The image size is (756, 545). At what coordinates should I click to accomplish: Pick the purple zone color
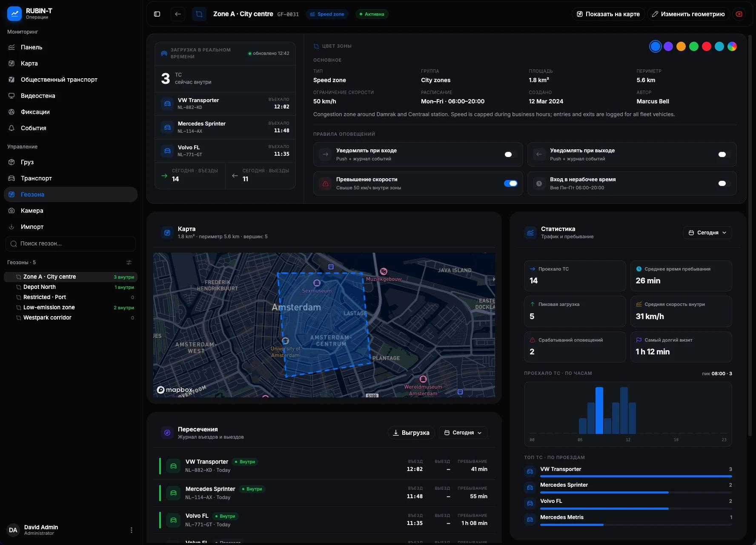coord(668,46)
